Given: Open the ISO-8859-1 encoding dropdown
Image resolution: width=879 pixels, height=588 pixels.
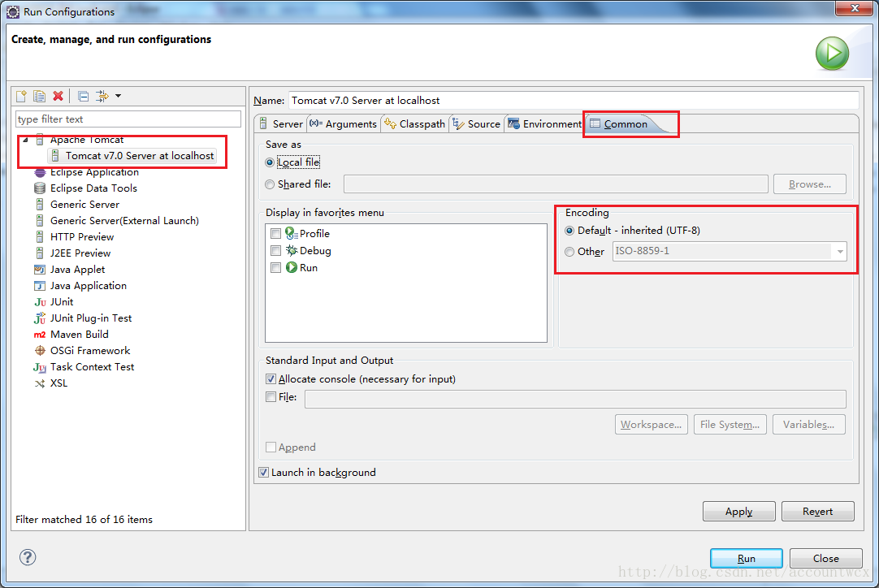Looking at the screenshot, I should tap(840, 251).
